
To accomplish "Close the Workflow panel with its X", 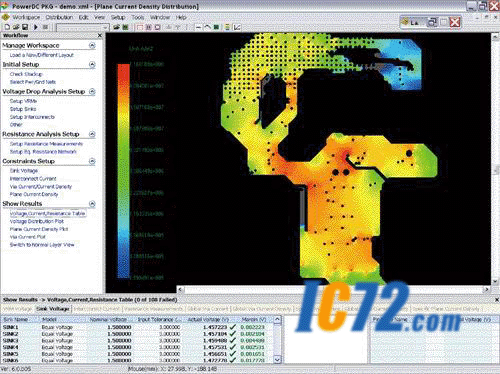I will click(100, 35).
